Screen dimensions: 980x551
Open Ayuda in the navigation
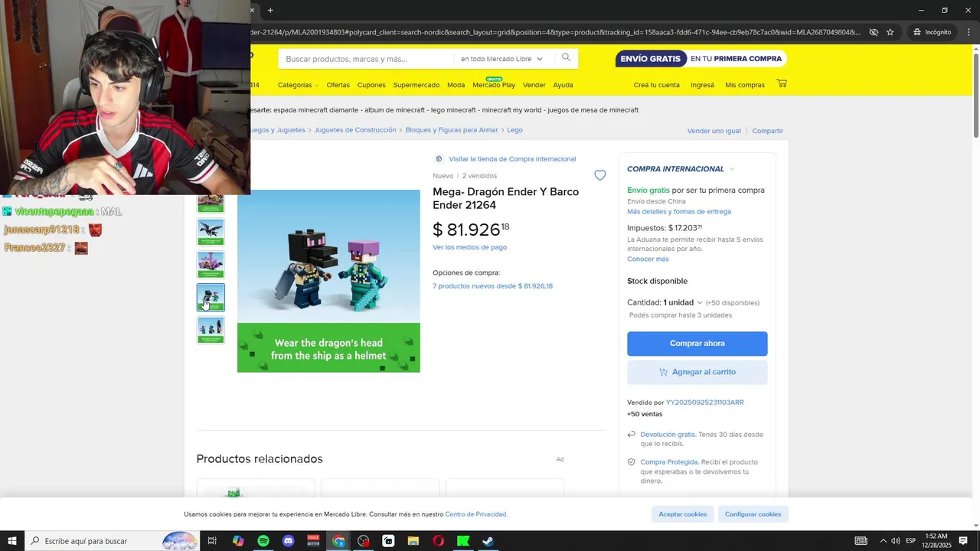[563, 85]
